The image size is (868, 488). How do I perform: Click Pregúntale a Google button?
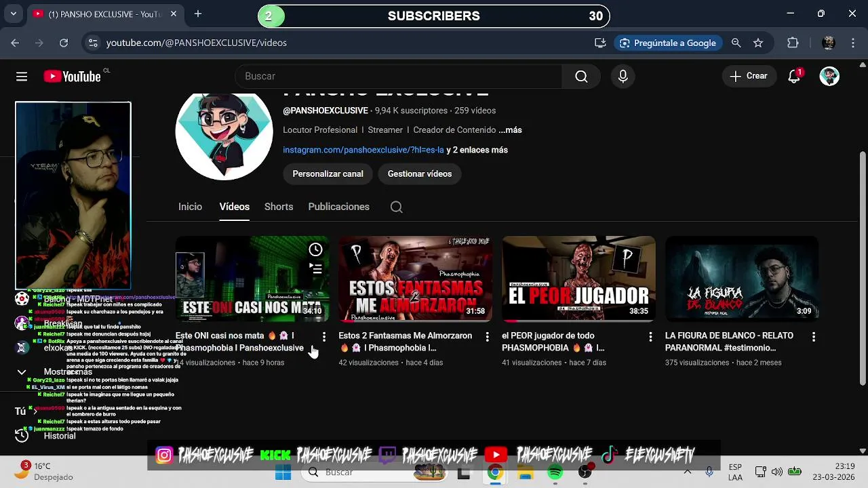(668, 43)
